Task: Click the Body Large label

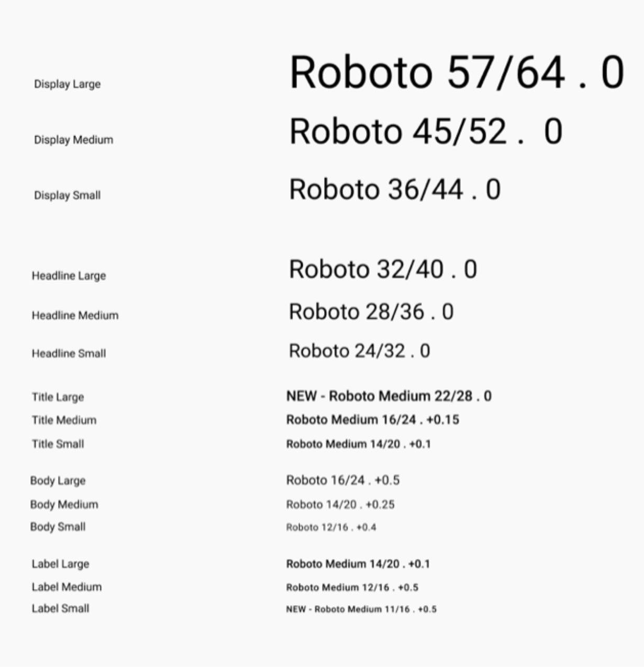Action: click(58, 481)
